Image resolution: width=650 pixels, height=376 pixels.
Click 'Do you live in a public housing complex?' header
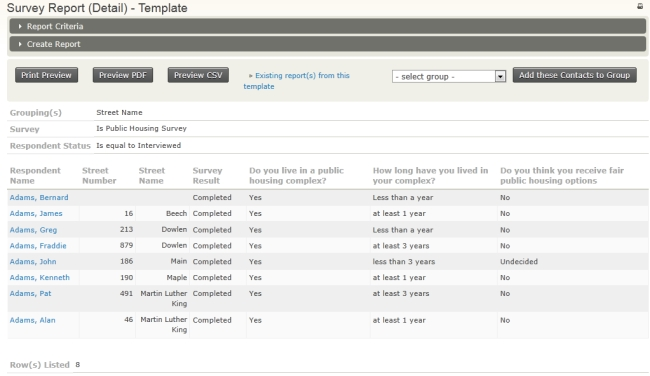point(296,175)
